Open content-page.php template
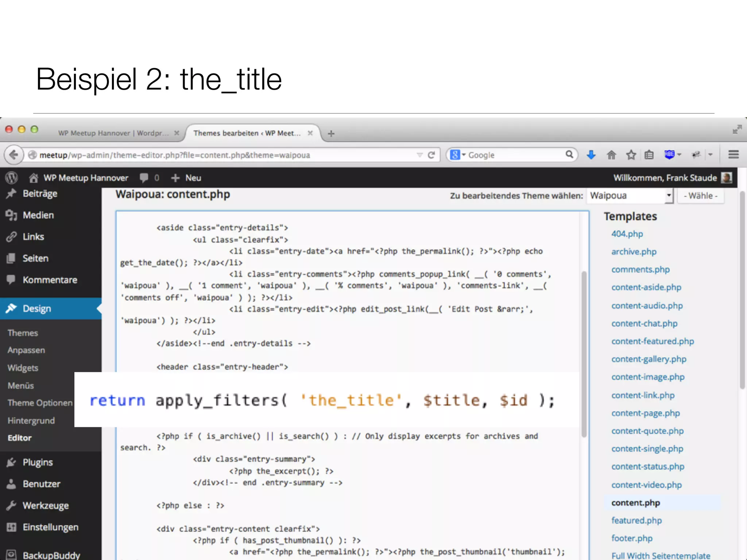Screen dimensions: 747x560 click(x=646, y=413)
